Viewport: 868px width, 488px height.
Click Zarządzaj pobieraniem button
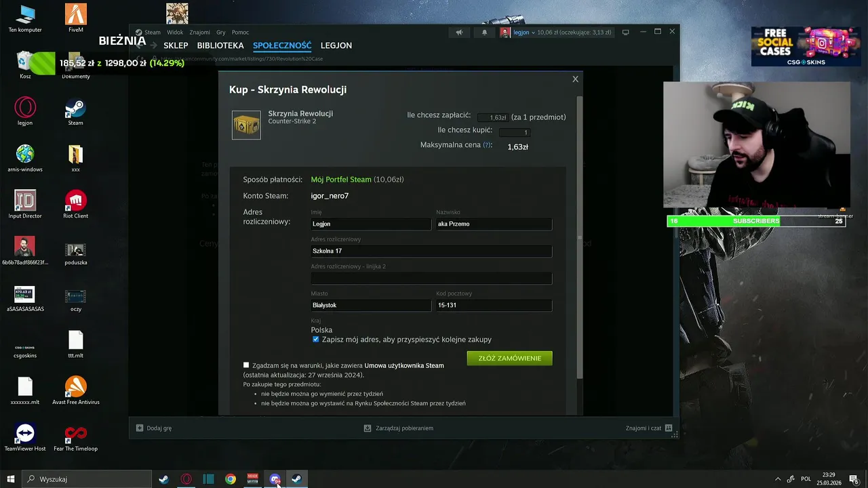point(399,428)
